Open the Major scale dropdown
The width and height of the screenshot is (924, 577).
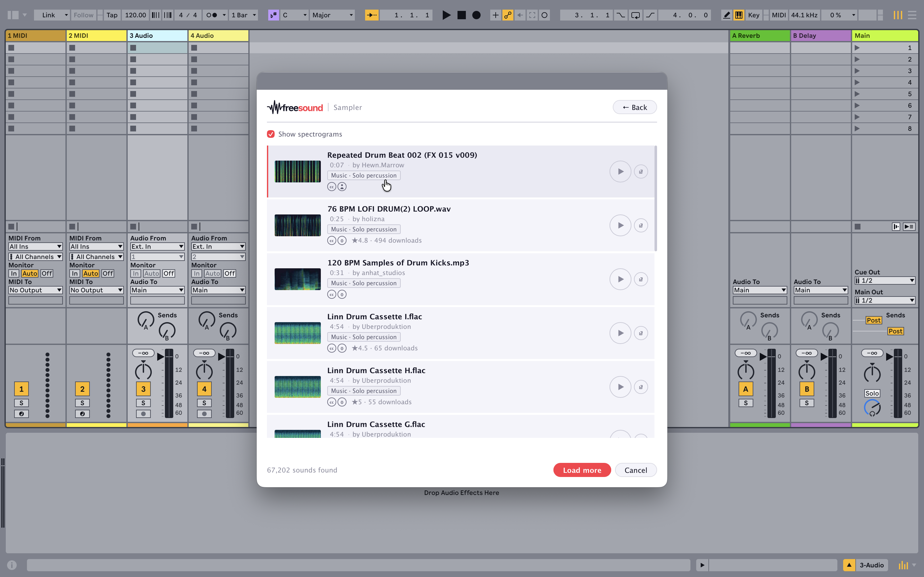coord(332,15)
